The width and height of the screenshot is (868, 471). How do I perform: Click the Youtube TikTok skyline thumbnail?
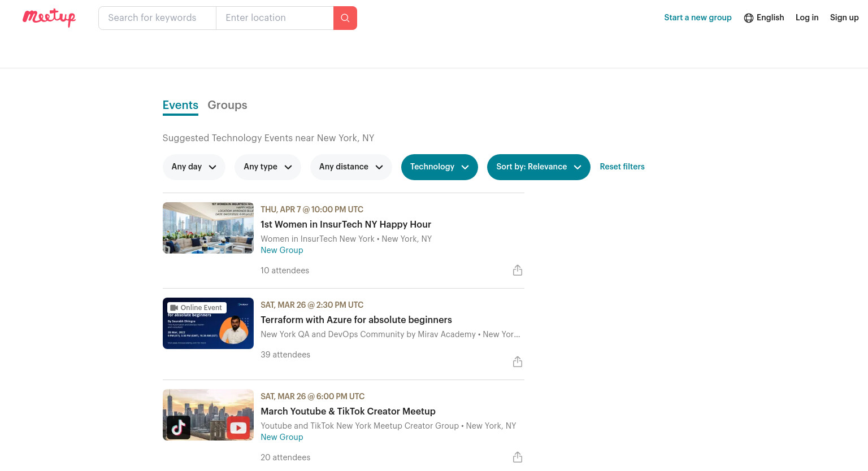coord(208,415)
